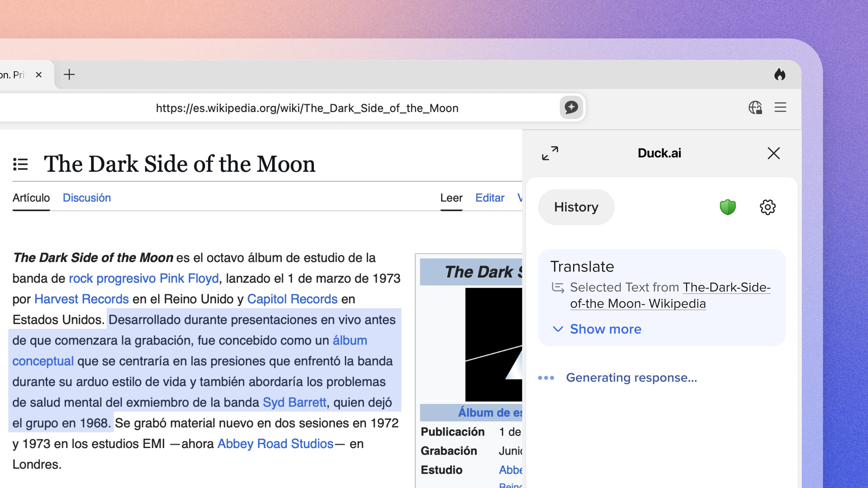
Task: Select the Leer tab
Action: (x=451, y=198)
